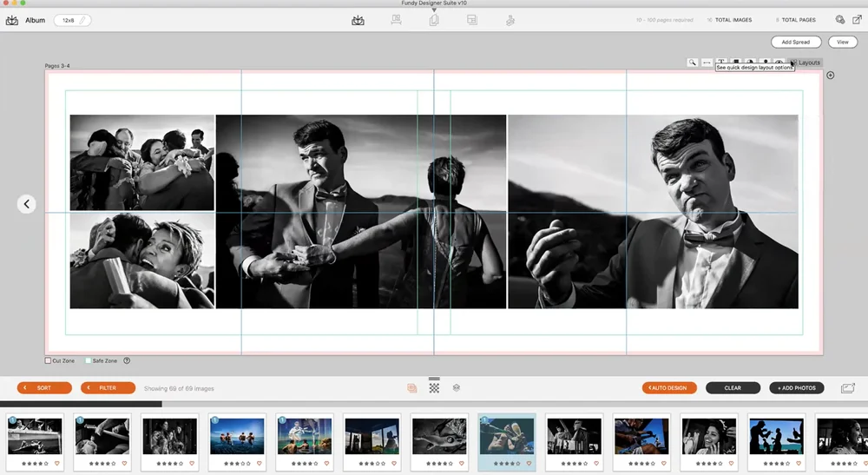868x475 pixels.
Task: Switch to the Wall Art designer icon
Action: point(396,20)
